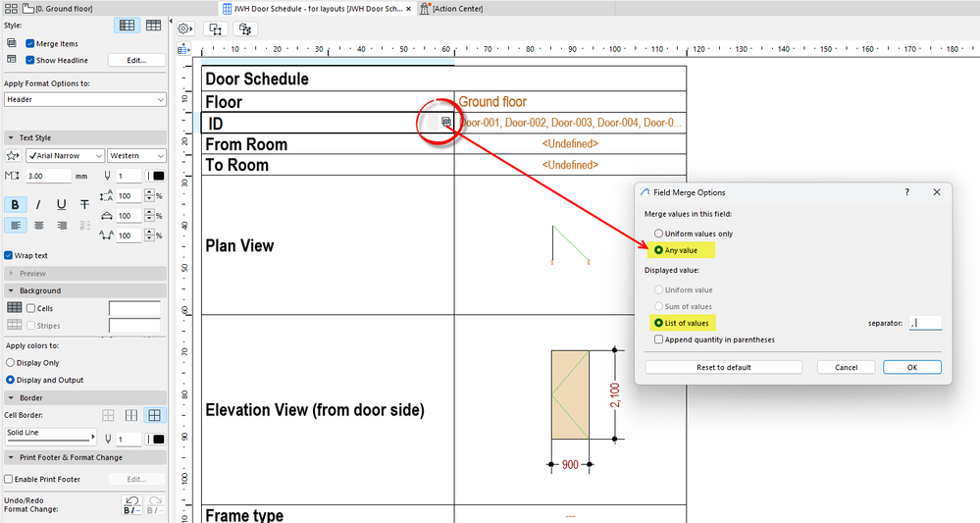Undo the last format change
The image size is (980, 523).
(131, 505)
